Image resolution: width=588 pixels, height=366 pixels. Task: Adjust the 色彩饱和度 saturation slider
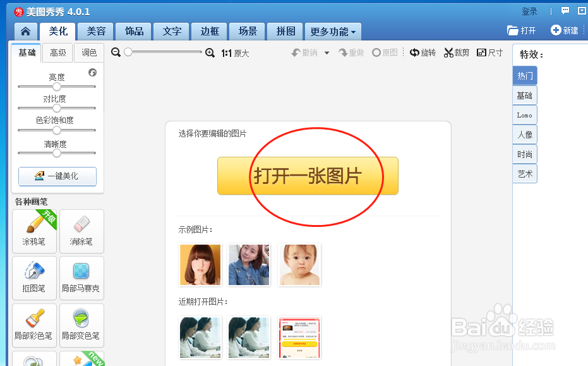tap(57, 130)
